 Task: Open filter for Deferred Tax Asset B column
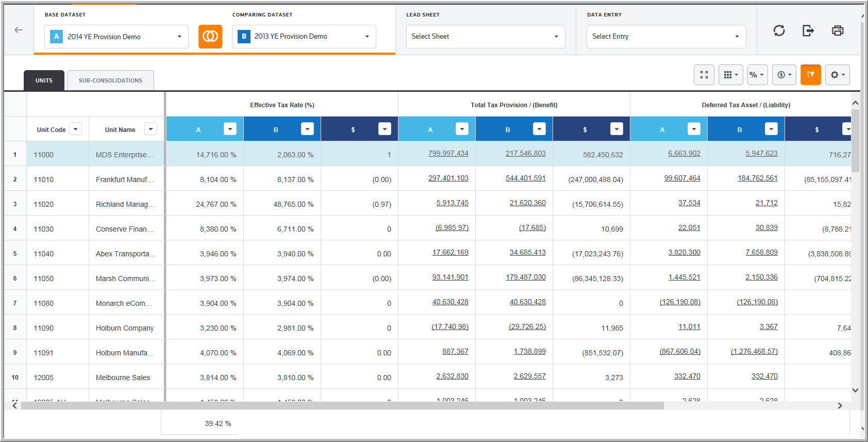[771, 129]
